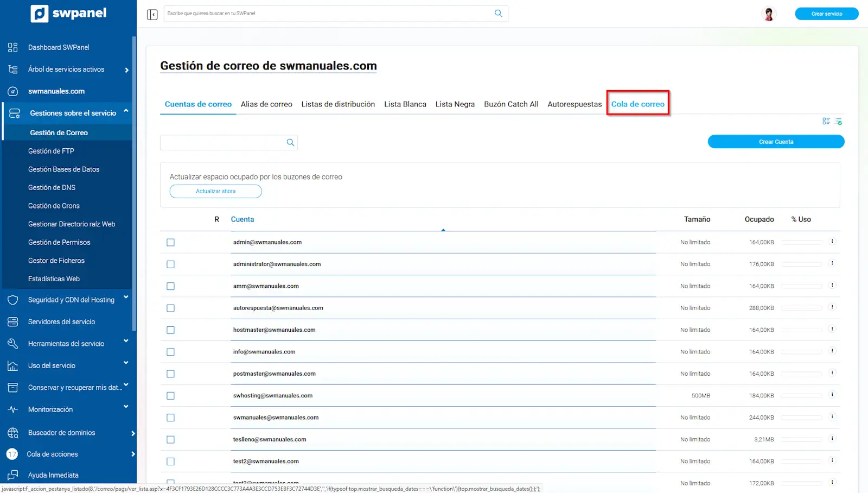Screen dimensions: 868x493
Task: Open the three-dot options for swhosting@swmanuales.com
Action: [832, 395]
